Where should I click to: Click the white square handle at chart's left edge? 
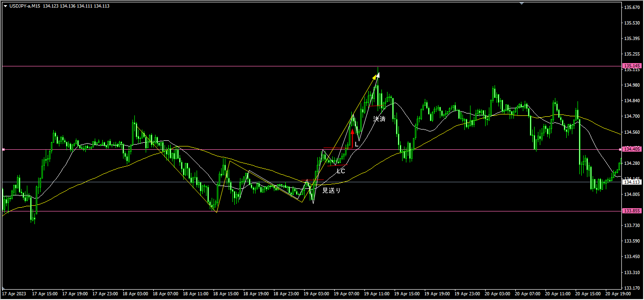pos(4,149)
